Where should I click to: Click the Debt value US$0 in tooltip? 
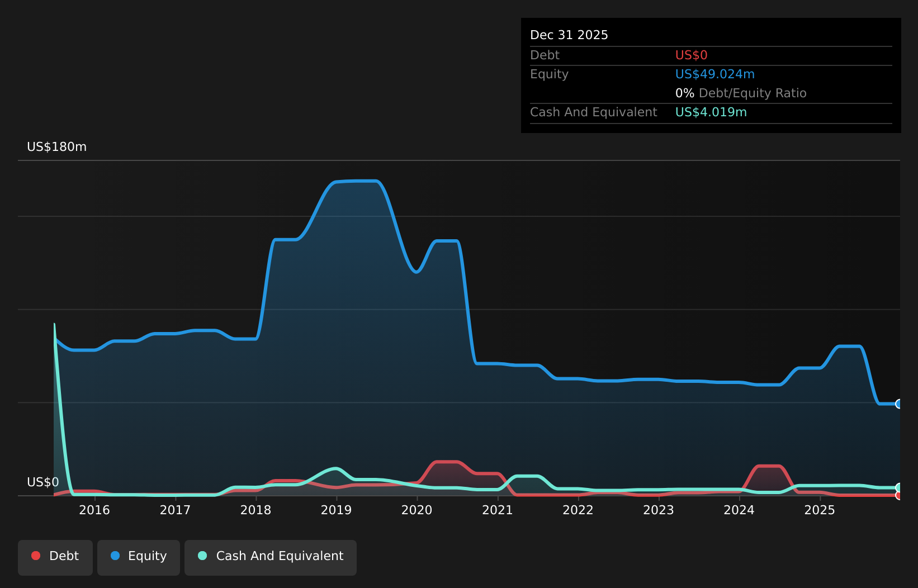(x=691, y=55)
